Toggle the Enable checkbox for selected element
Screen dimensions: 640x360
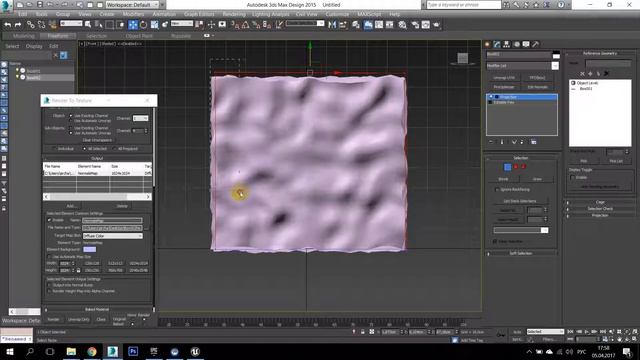click(49, 220)
